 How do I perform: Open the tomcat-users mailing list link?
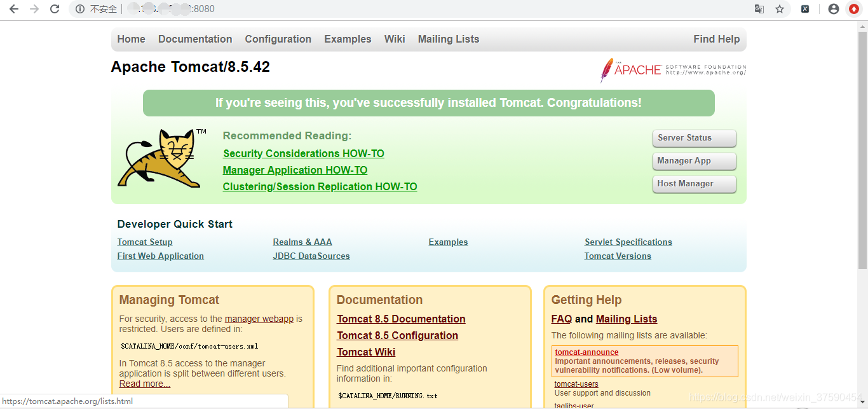coord(576,384)
